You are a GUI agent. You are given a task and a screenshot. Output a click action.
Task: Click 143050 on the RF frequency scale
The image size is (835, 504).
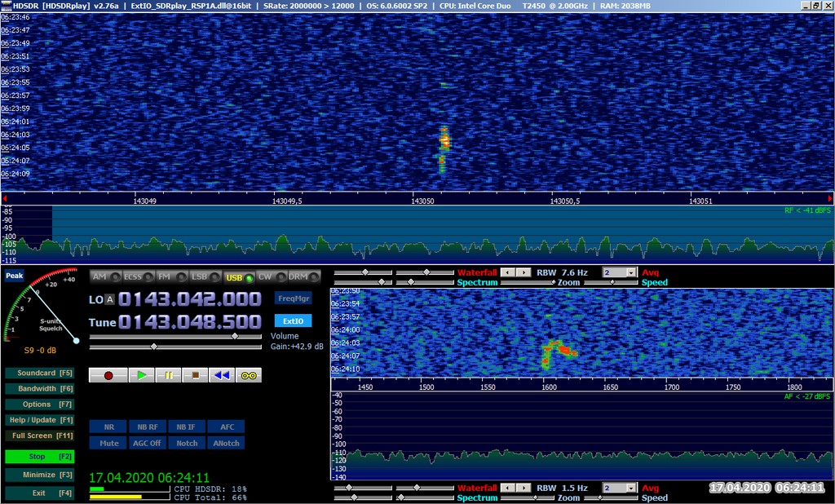click(422, 201)
